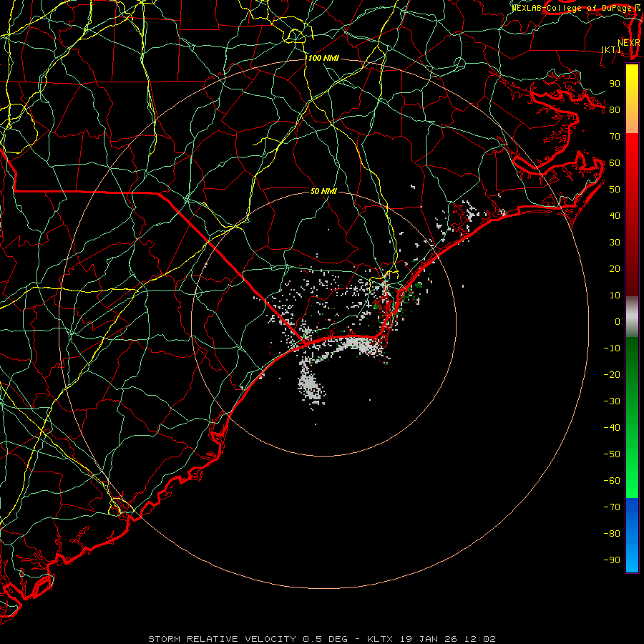Screen dimensions: 644x644
Task: Click the -60 value on the velocity scale
Action: (612, 481)
